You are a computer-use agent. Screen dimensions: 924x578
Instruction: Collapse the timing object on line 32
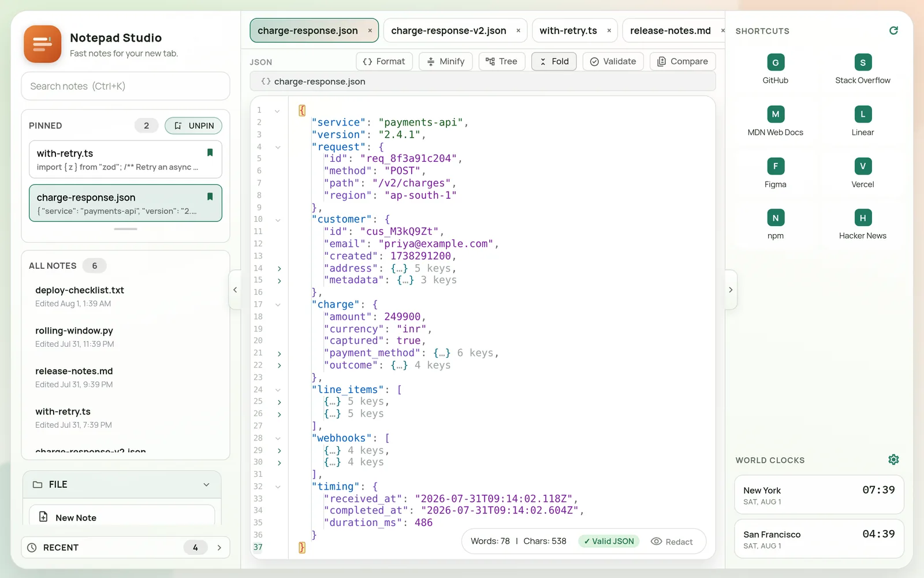click(278, 487)
